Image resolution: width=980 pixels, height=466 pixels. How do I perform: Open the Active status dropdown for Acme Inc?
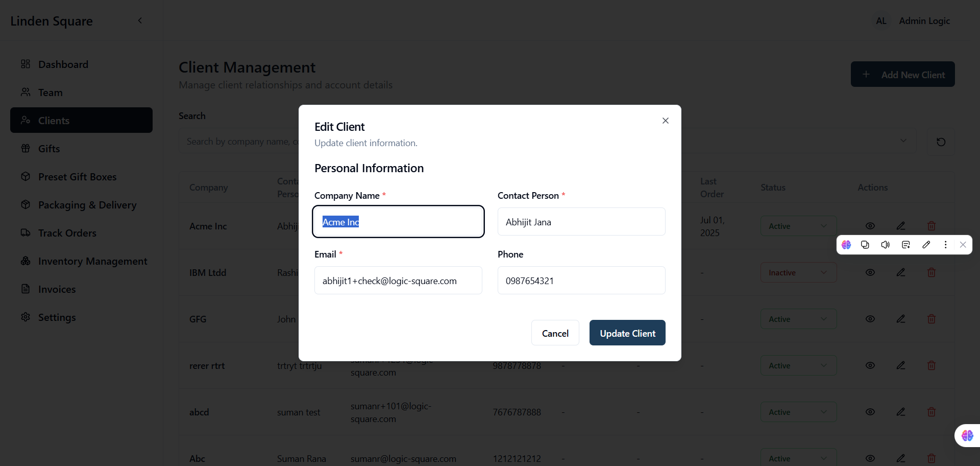[x=798, y=226]
